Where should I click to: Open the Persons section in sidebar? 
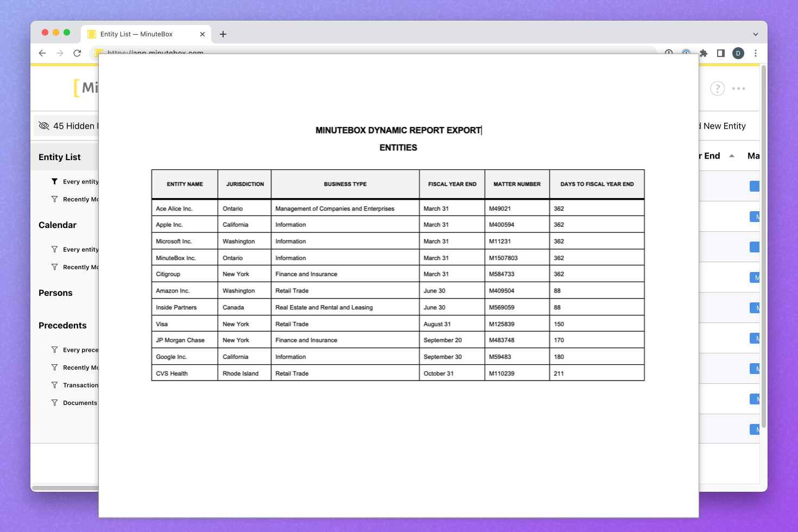tap(55, 293)
